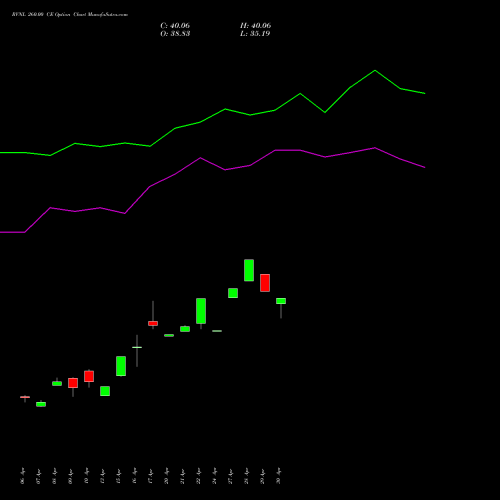Click the '09 Apr' date axis label

tap(71, 476)
